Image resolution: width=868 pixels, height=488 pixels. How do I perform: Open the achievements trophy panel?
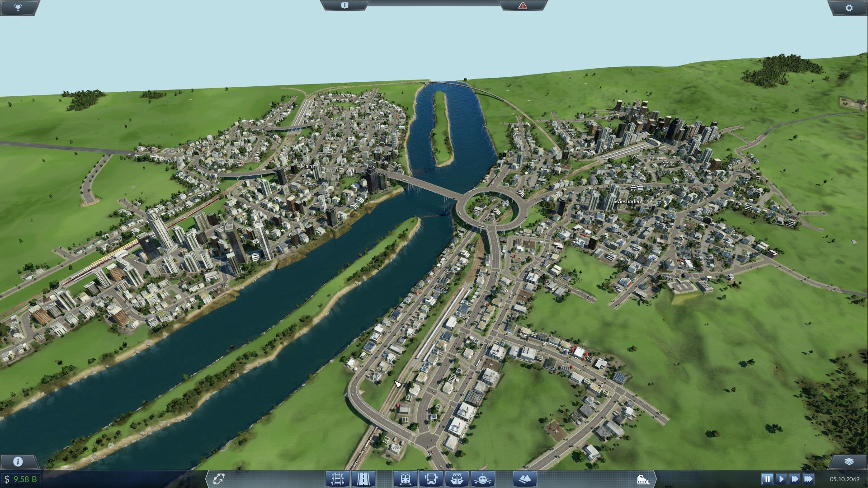(18, 8)
